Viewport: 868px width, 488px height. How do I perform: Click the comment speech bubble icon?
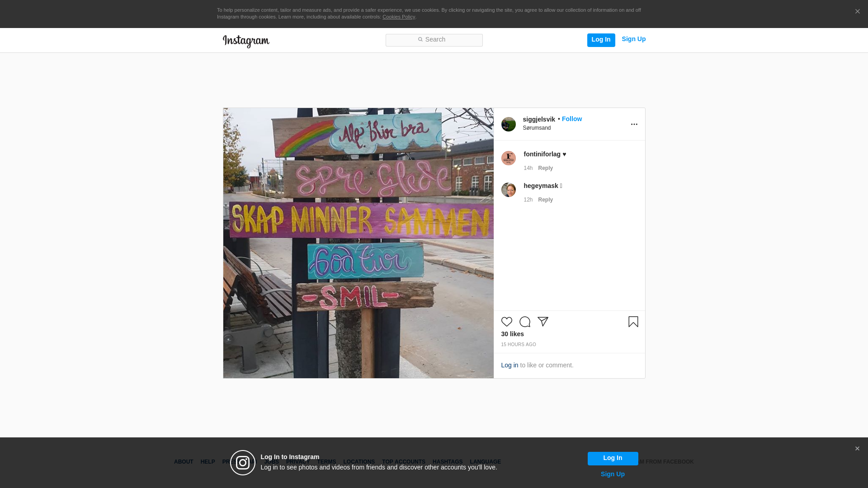pos(524,322)
